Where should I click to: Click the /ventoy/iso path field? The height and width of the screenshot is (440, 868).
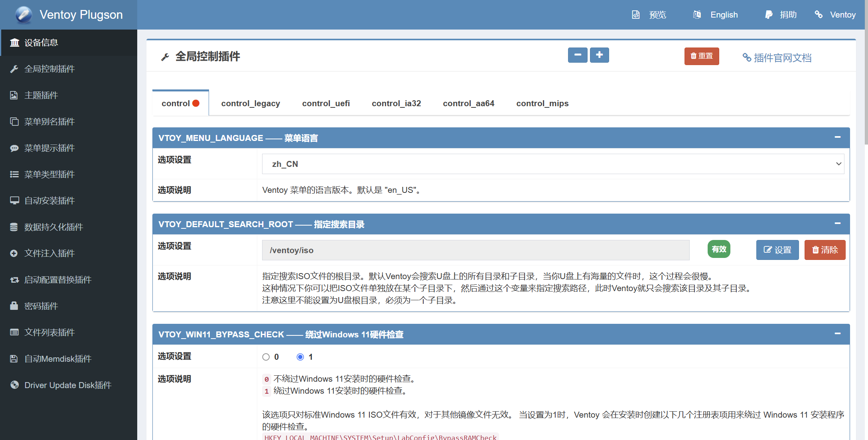[475, 250]
